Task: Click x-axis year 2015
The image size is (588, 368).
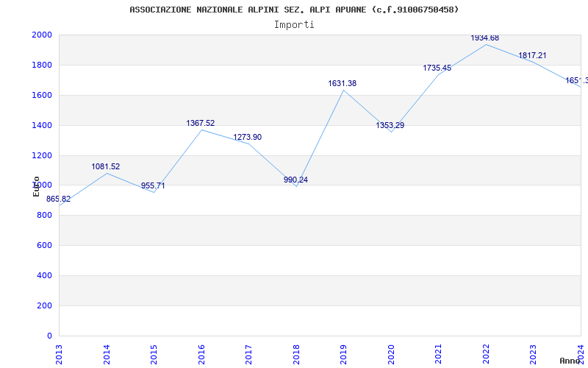Action: click(x=154, y=354)
